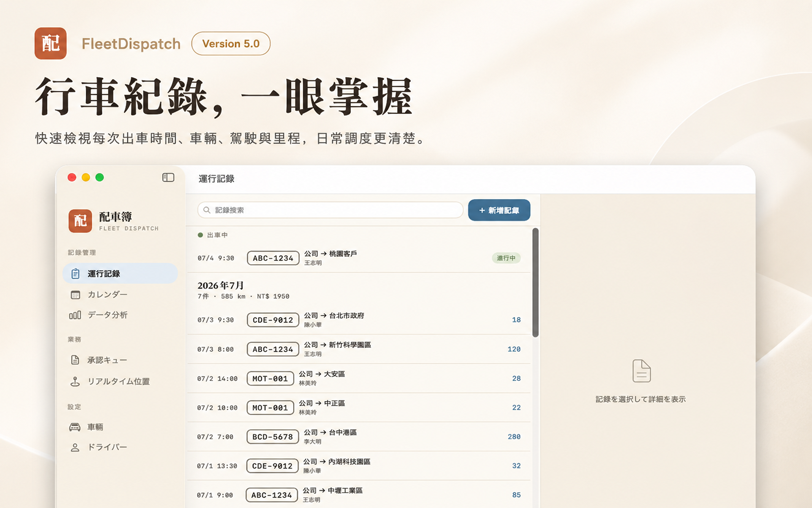Minimize with the yellow window button
Image resolution: width=812 pixels, height=508 pixels.
[86, 178]
